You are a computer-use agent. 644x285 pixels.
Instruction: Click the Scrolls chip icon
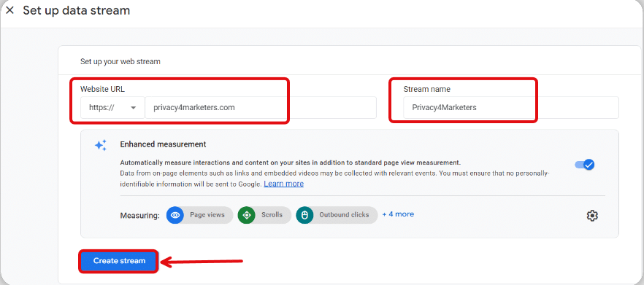click(x=247, y=215)
